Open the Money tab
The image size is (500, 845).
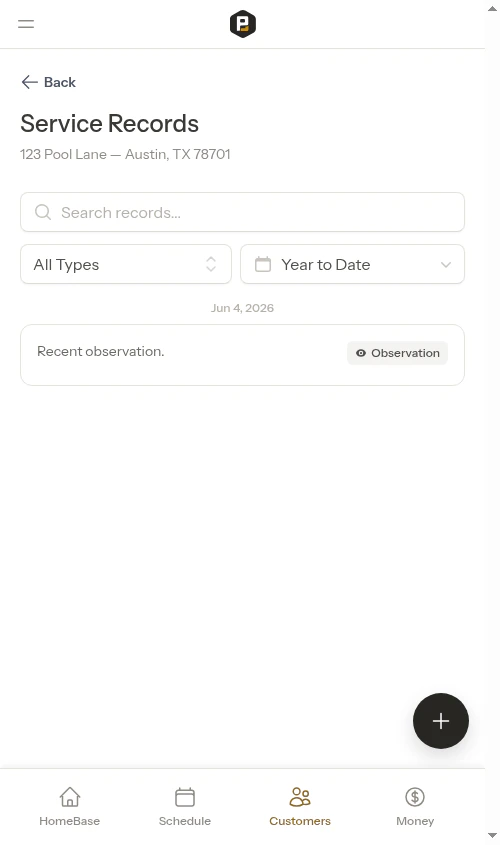(x=415, y=806)
